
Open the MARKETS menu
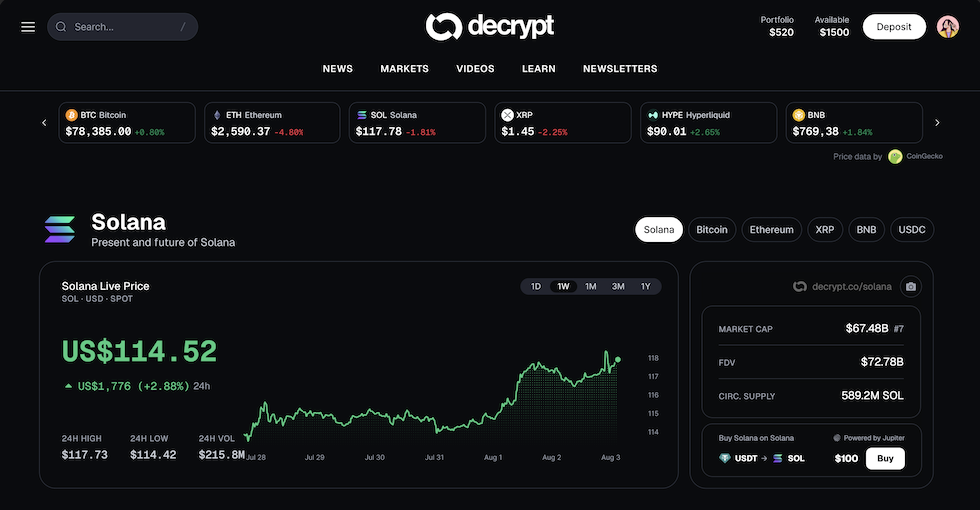404,69
